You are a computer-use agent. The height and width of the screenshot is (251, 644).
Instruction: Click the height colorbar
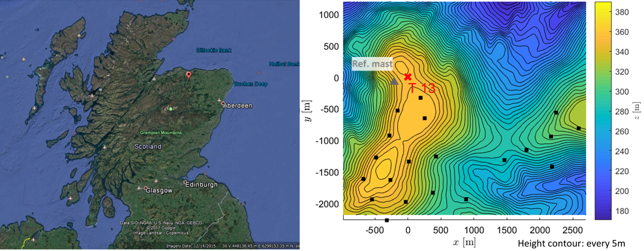point(603,111)
